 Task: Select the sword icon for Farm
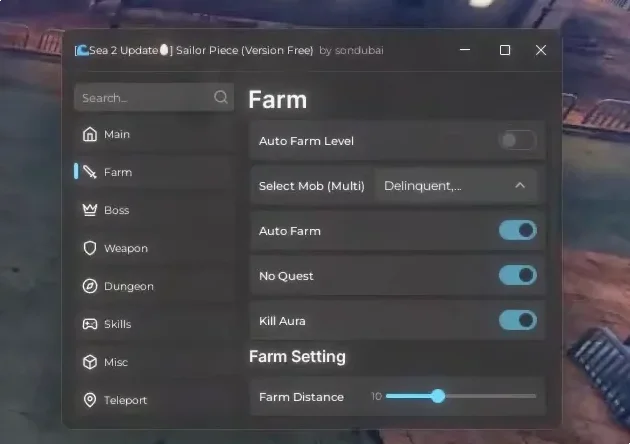(90, 172)
